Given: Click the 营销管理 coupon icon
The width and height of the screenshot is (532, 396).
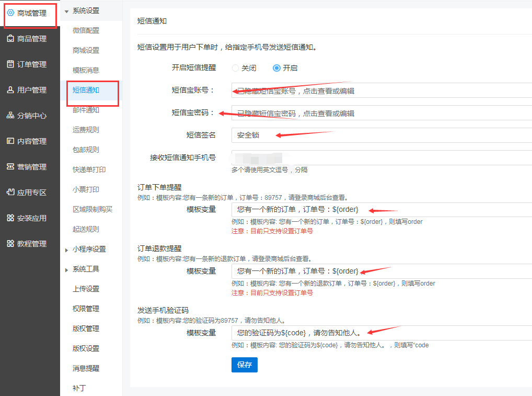Looking at the screenshot, I should tap(10, 167).
